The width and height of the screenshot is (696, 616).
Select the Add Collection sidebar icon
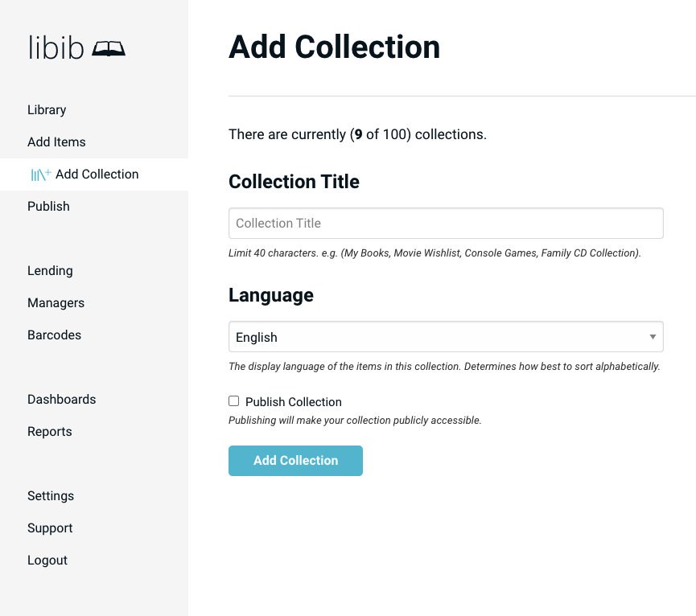point(41,174)
